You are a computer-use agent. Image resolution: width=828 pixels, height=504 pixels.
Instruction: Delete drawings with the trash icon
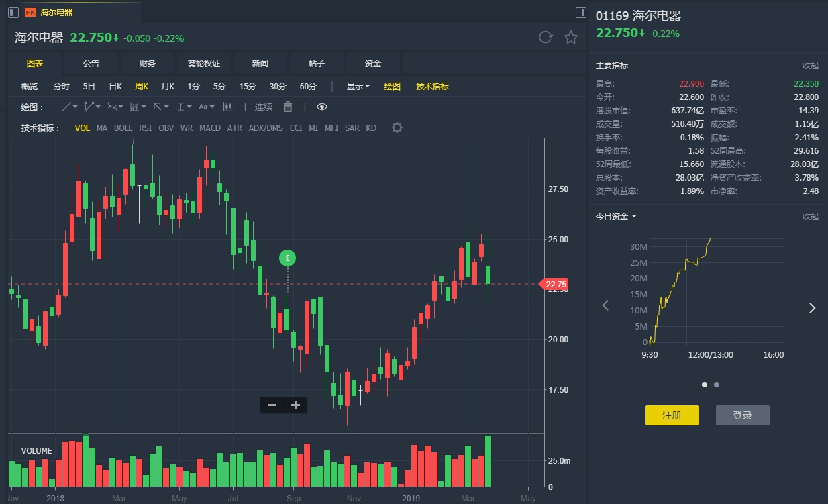288,107
